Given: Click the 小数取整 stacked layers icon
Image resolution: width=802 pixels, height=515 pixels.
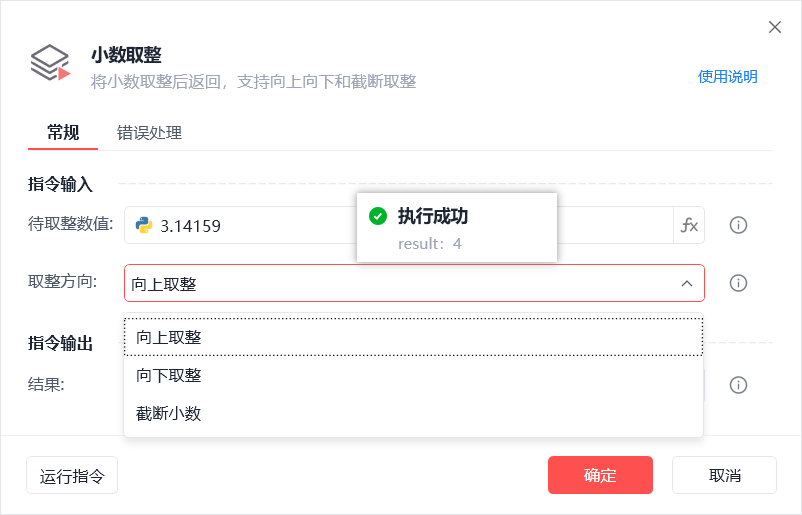Looking at the screenshot, I should (x=50, y=63).
